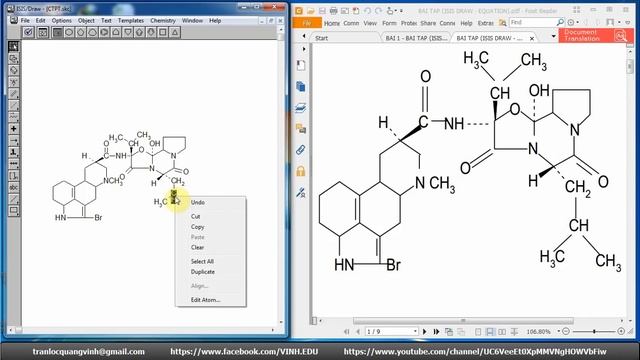The height and width of the screenshot is (360, 640).
Task: Select the eraser tool in ISIS/Draw
Action: pos(13,70)
